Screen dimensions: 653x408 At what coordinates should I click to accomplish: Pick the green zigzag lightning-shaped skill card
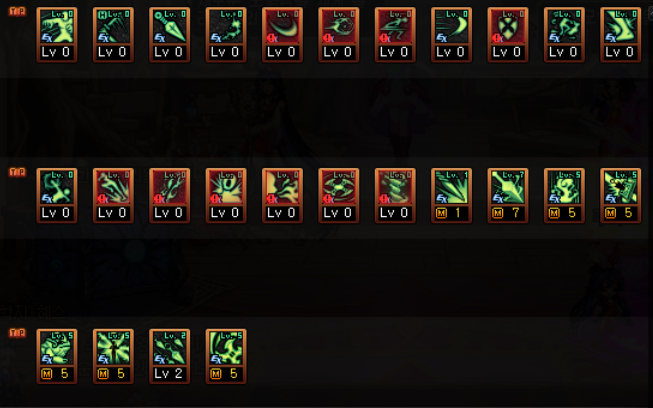621,35
